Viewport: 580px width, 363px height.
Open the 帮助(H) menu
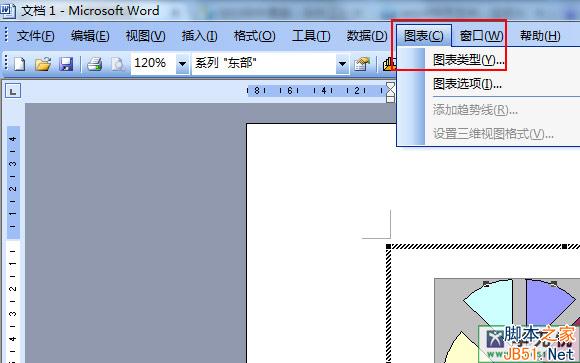[540, 36]
